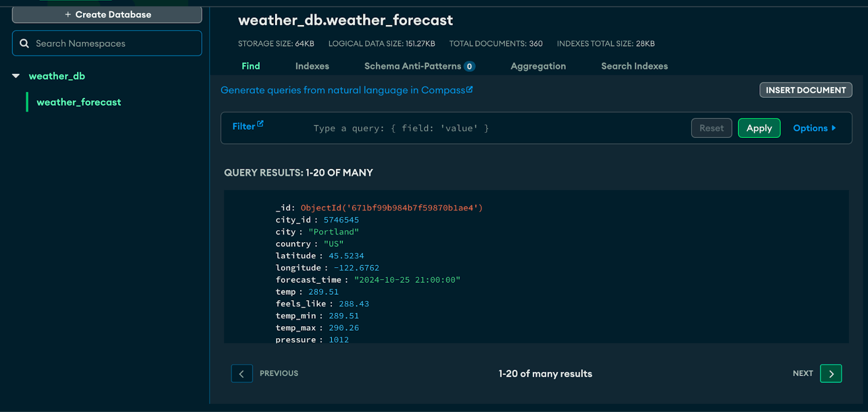
Task: Open the Find tab
Action: [x=251, y=66]
